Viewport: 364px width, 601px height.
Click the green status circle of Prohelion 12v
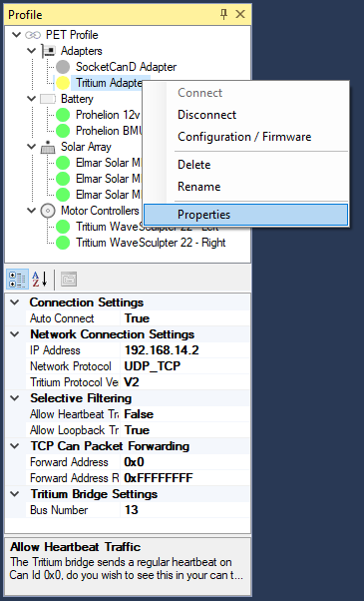[x=63, y=115]
